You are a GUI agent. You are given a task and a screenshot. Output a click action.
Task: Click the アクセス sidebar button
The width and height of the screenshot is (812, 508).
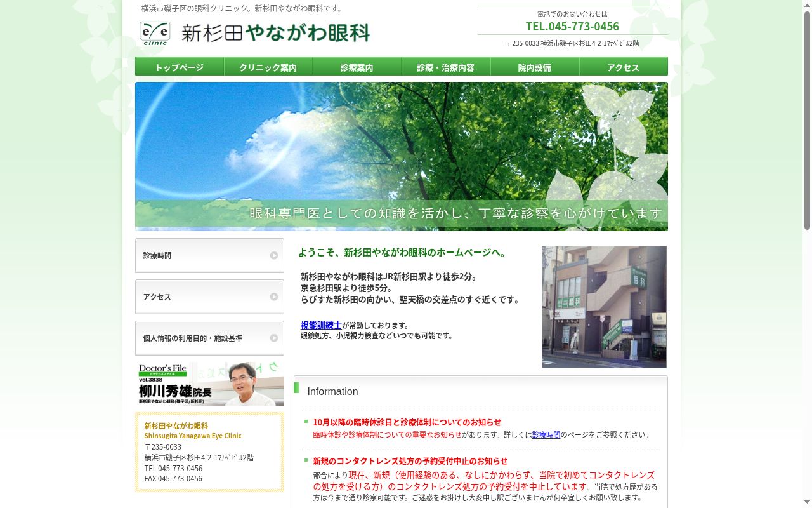(209, 297)
